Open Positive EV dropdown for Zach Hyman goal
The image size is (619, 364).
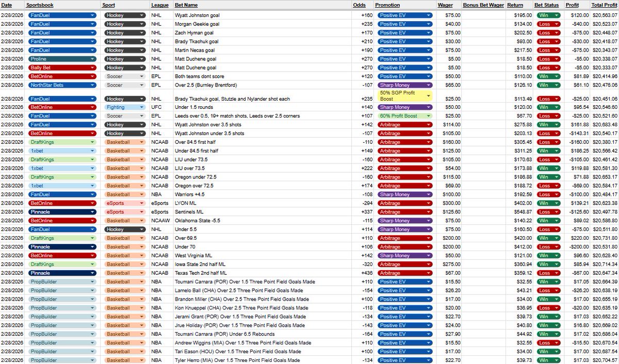click(x=404, y=33)
